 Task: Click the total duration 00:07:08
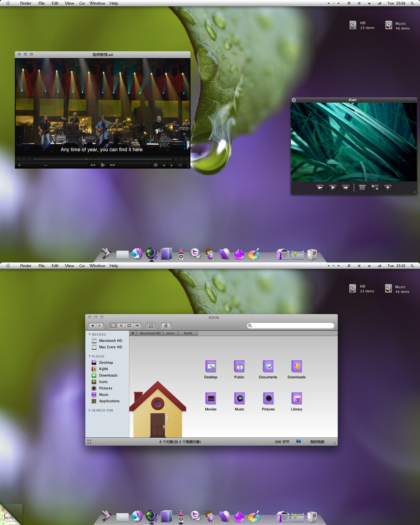click(181, 159)
